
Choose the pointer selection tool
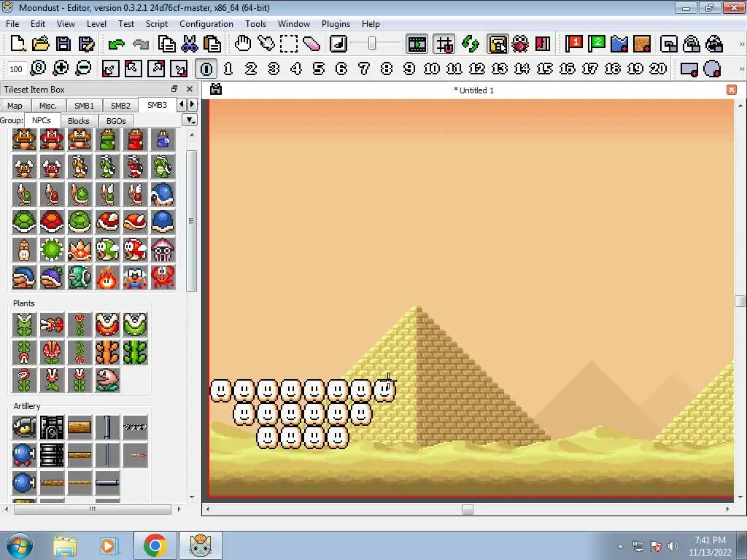266,44
